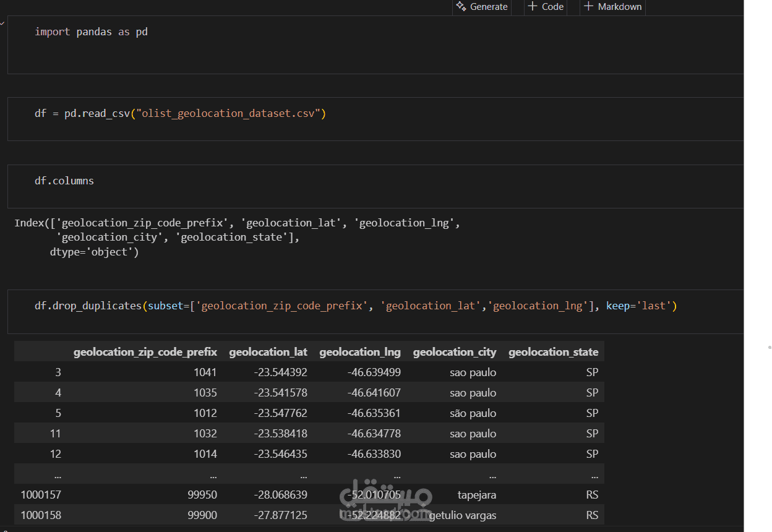The height and width of the screenshot is (532, 772).
Task: Place cursor in the drop_duplicates code cell
Action: click(355, 306)
